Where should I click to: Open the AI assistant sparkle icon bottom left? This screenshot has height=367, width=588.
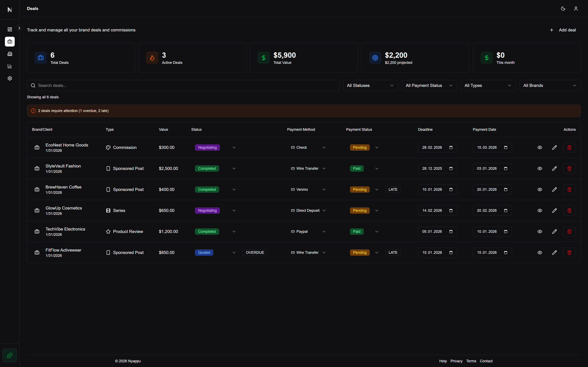(10, 355)
